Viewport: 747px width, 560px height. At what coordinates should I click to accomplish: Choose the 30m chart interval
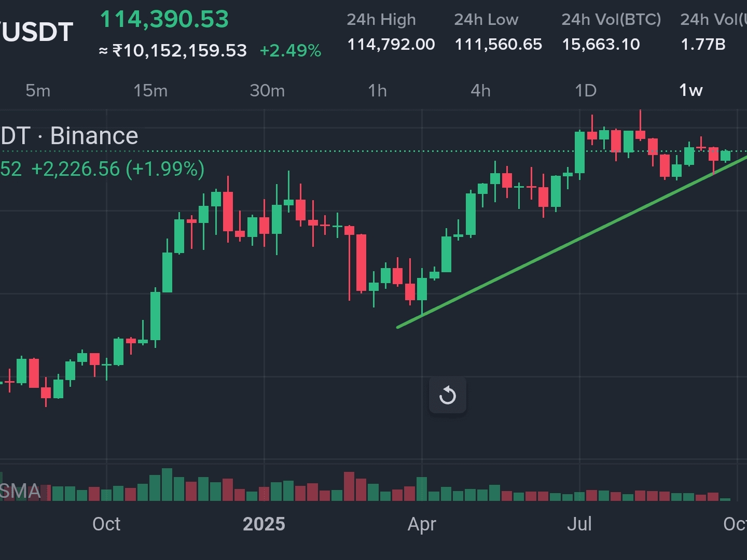coord(267,91)
